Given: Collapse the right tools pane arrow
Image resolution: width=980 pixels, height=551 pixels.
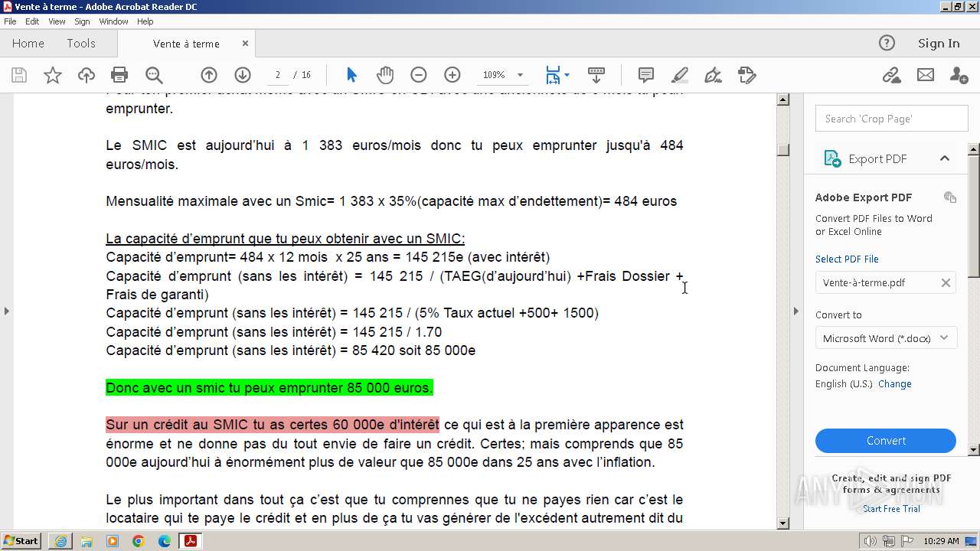Looking at the screenshot, I should click(x=795, y=311).
